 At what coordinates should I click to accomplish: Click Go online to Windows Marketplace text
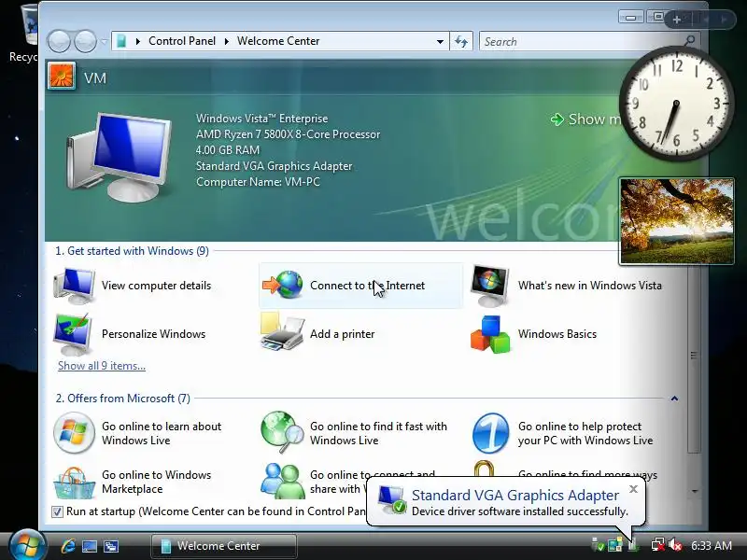(x=156, y=482)
